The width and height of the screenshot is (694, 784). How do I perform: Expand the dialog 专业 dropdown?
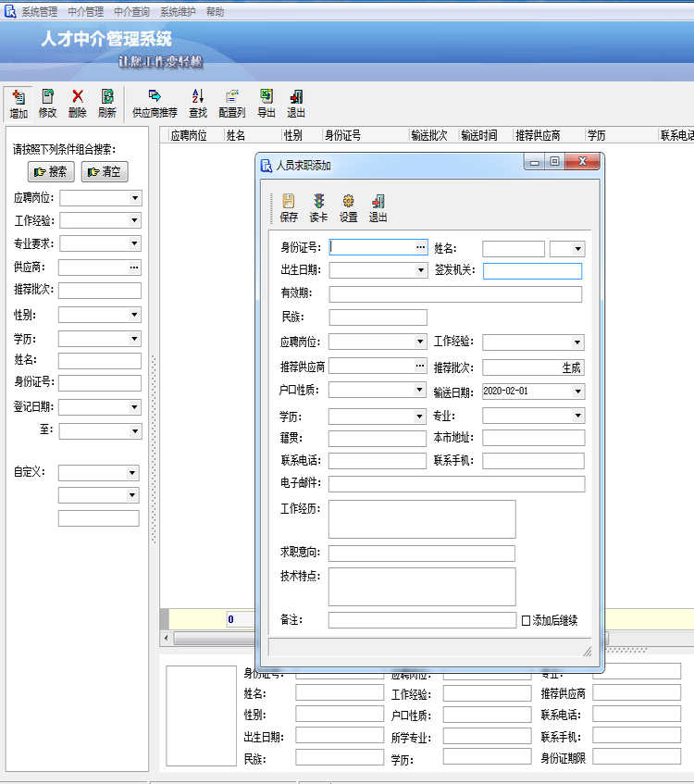578,416
